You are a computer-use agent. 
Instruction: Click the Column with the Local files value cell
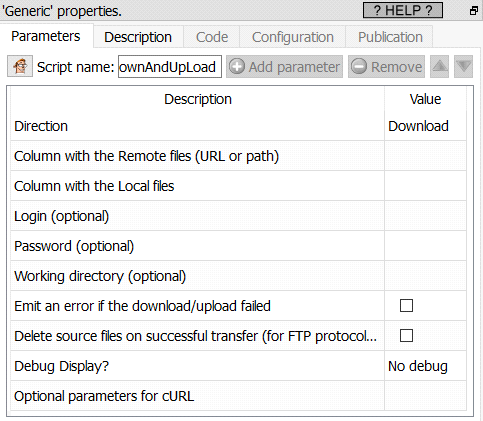point(425,186)
